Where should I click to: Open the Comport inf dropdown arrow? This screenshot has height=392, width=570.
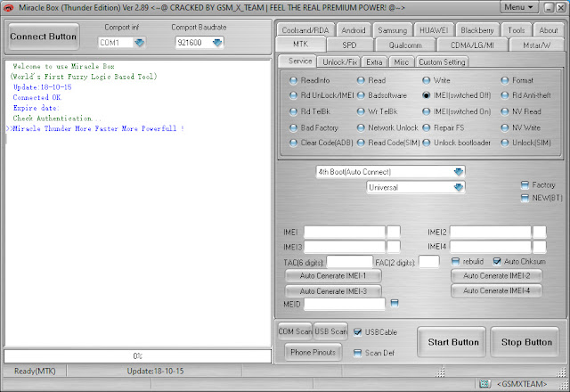tap(140, 43)
